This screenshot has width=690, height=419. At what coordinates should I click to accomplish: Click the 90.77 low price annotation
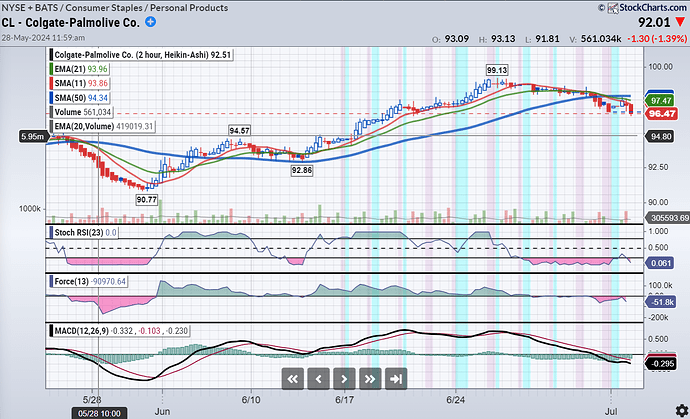(147, 200)
